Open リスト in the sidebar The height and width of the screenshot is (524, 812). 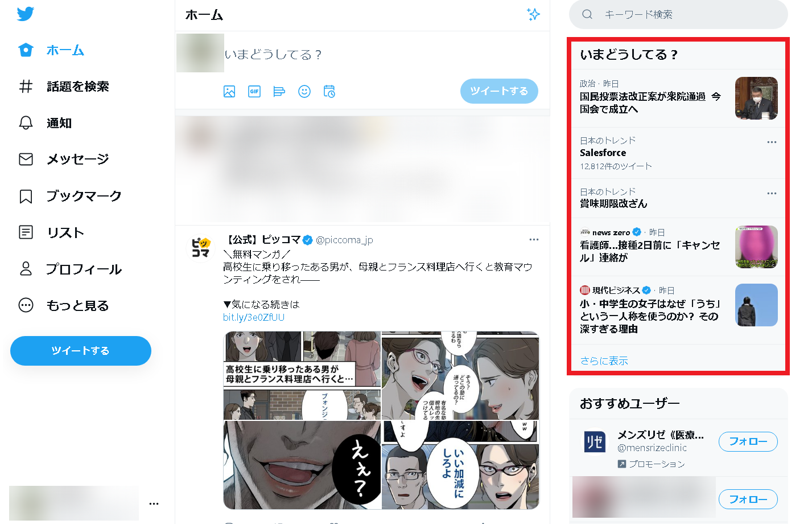(51, 232)
